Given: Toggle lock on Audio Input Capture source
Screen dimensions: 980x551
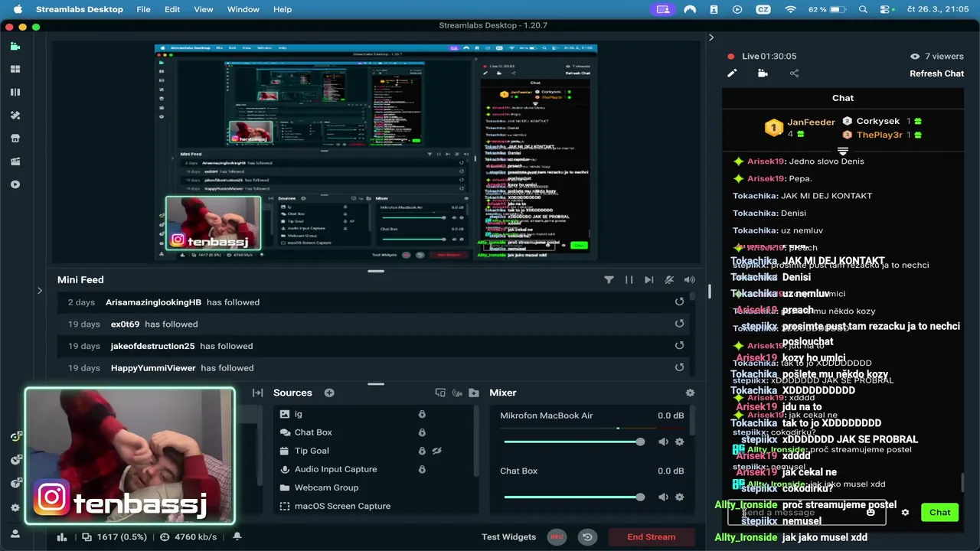Looking at the screenshot, I should tap(422, 469).
